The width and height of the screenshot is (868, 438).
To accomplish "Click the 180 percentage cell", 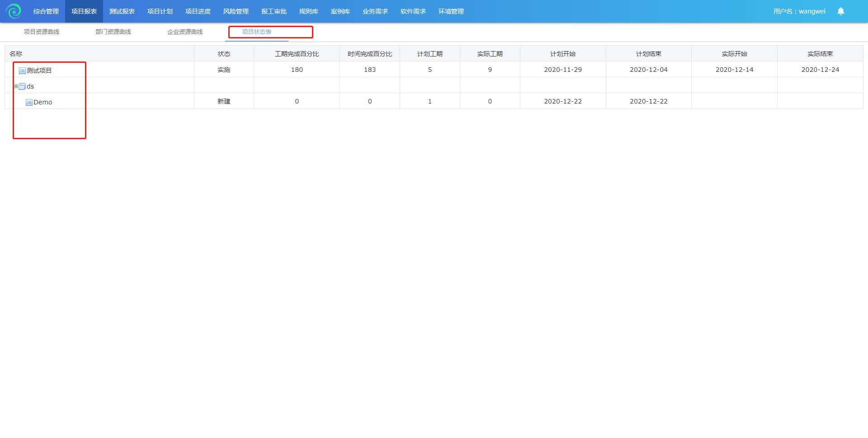I will pyautogui.click(x=297, y=70).
